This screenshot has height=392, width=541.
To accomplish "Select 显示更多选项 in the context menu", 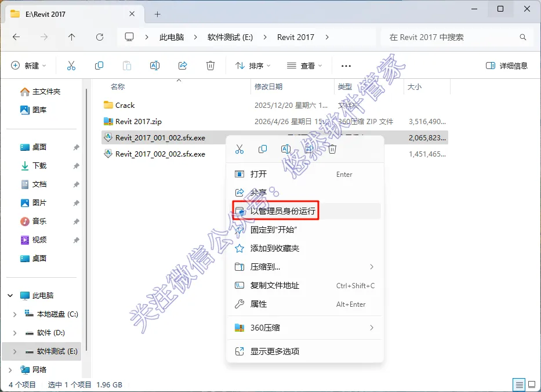I will click(x=304, y=351).
